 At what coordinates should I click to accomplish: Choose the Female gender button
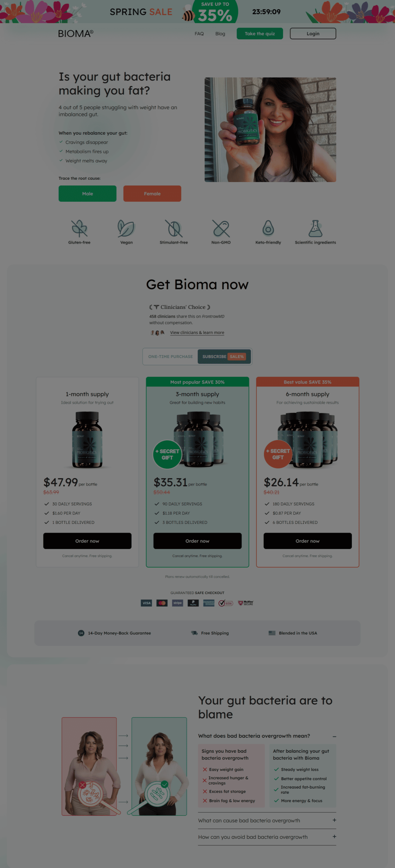pyautogui.click(x=152, y=194)
